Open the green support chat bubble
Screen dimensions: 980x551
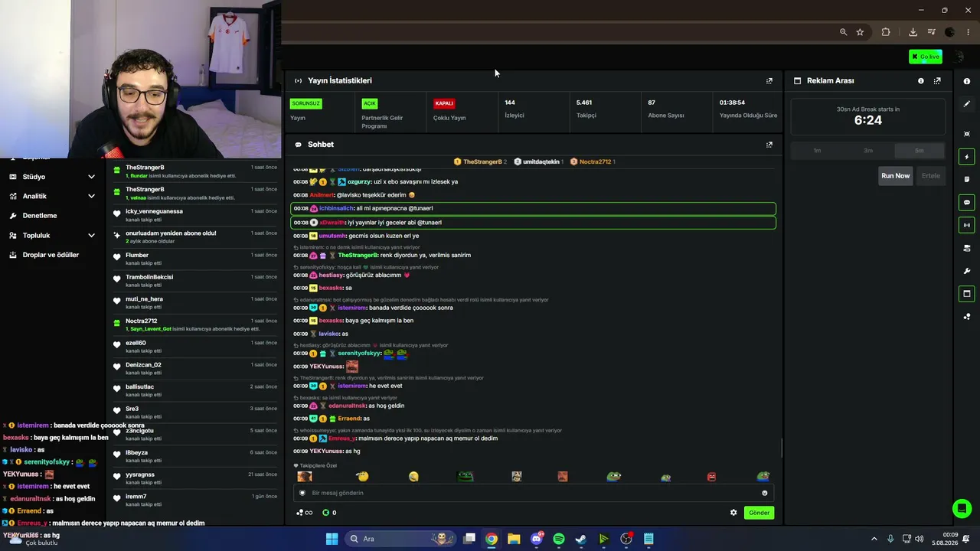pos(962,508)
